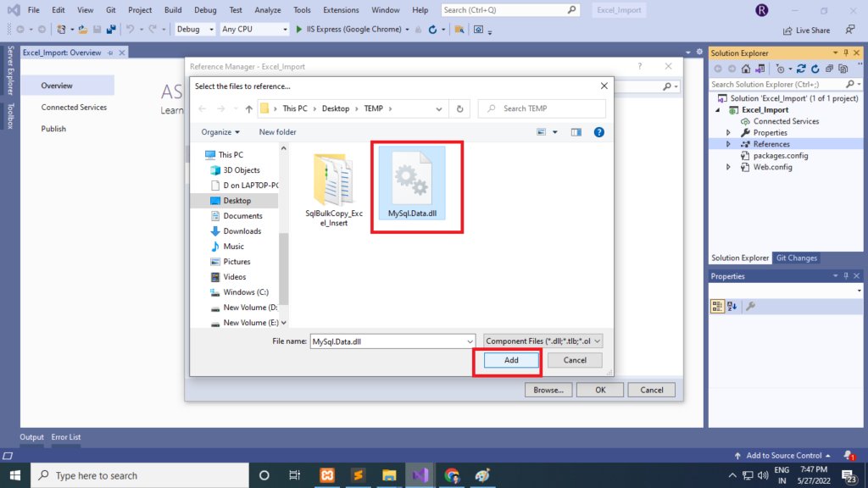Click Collapse All icon in Solution Explorer
The image size is (868, 488).
pos(829,69)
